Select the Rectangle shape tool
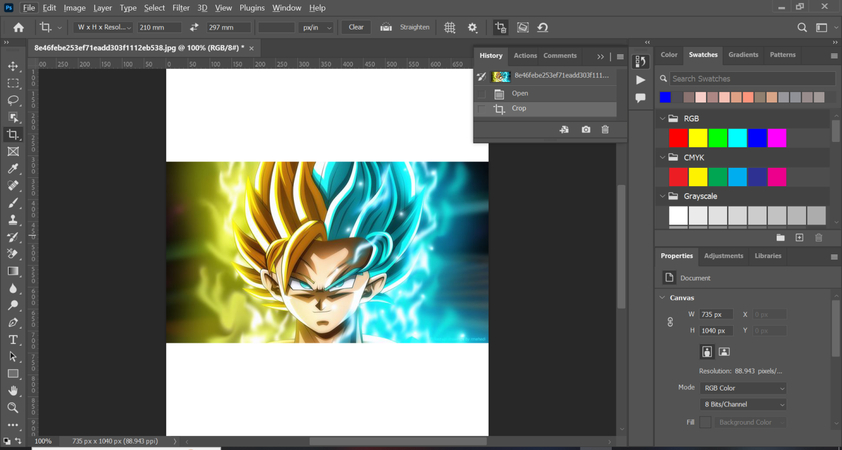The image size is (842, 450). [13, 374]
